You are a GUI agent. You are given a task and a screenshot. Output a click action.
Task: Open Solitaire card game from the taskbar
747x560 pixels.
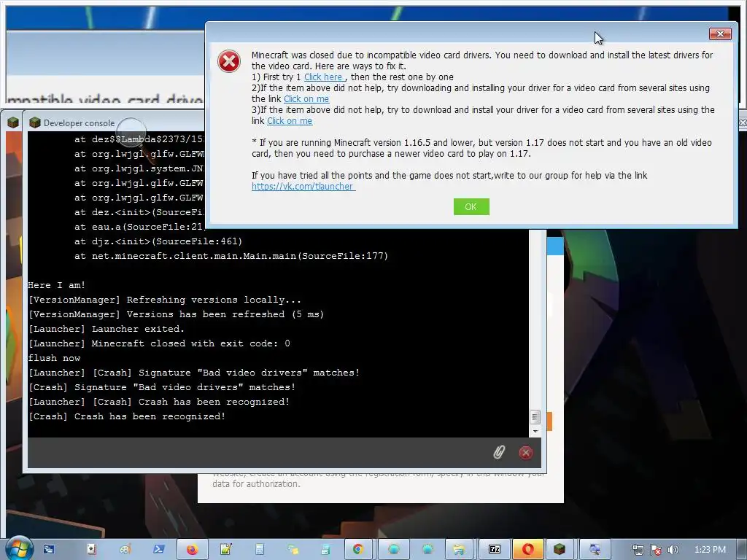(x=91, y=550)
